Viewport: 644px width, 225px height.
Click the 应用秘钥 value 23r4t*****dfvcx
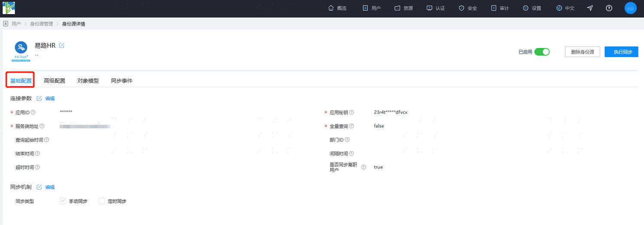click(391, 112)
